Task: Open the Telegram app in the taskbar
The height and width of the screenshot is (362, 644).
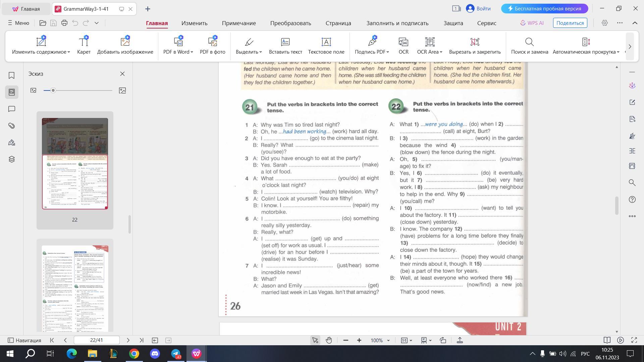Action: click(x=176, y=354)
